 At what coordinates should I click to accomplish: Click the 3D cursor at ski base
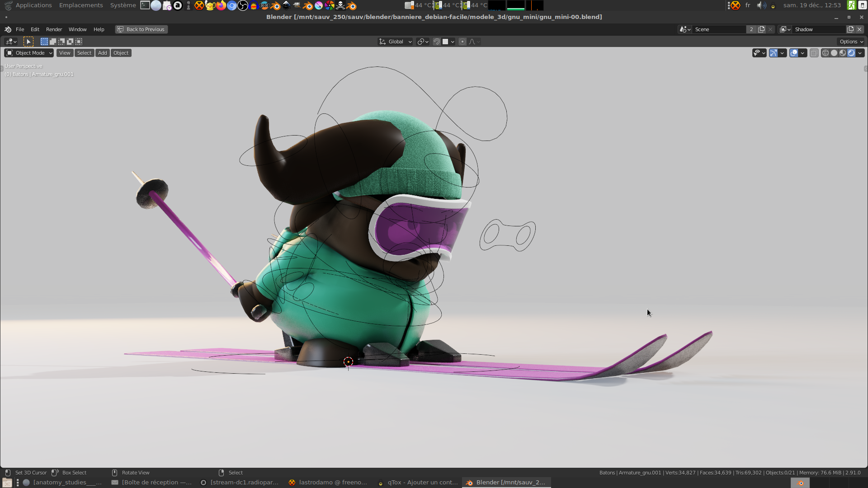348,361
